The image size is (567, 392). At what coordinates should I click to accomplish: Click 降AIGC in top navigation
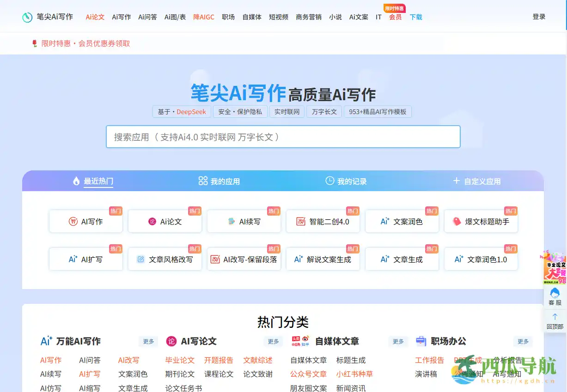(x=203, y=17)
